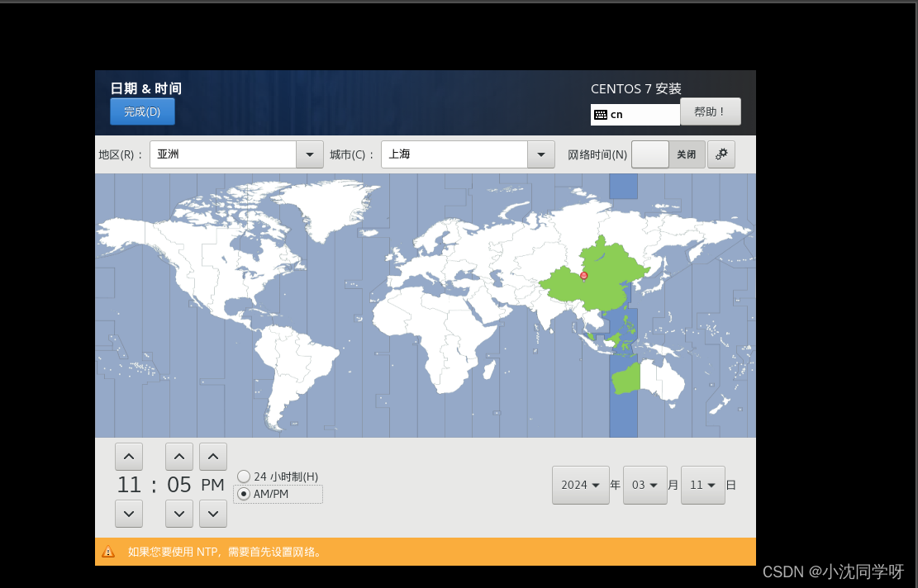Click the hour value 11
Viewport: 918px width, 588px height.
click(130, 485)
